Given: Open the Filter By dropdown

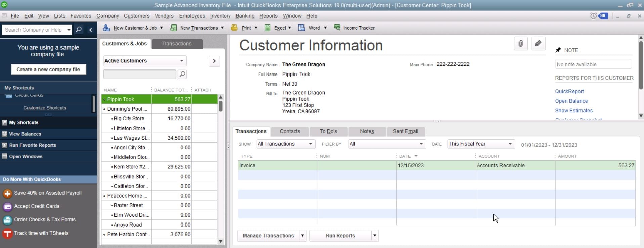Looking at the screenshot, I should (x=387, y=144).
